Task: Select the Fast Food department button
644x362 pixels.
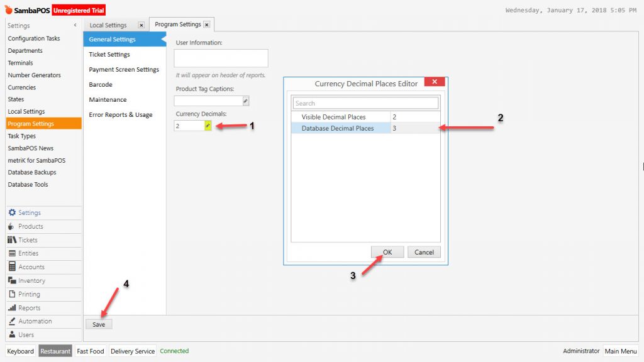Action: (91, 351)
